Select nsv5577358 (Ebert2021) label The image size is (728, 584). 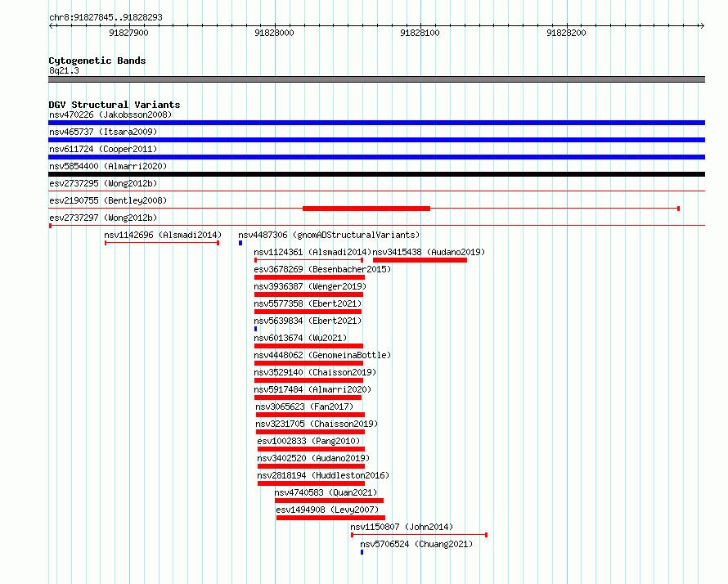click(x=308, y=303)
